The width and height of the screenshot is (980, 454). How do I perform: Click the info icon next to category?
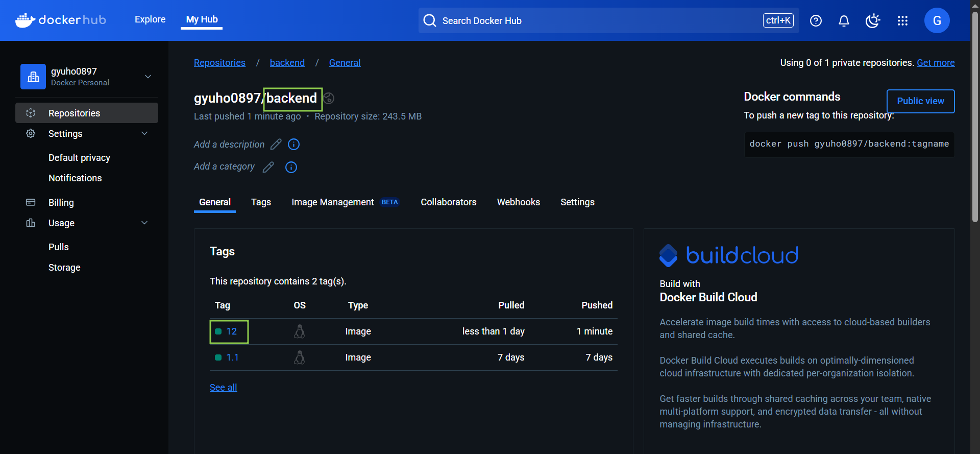(291, 167)
